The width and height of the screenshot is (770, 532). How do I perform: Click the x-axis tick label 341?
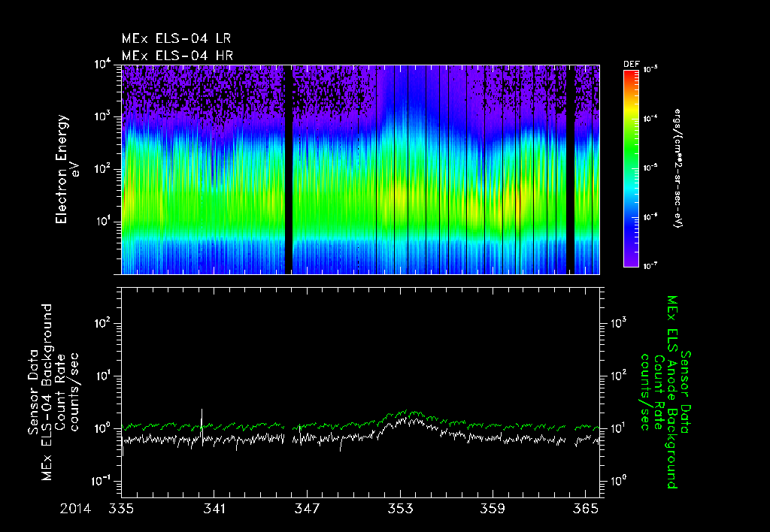coord(214,509)
